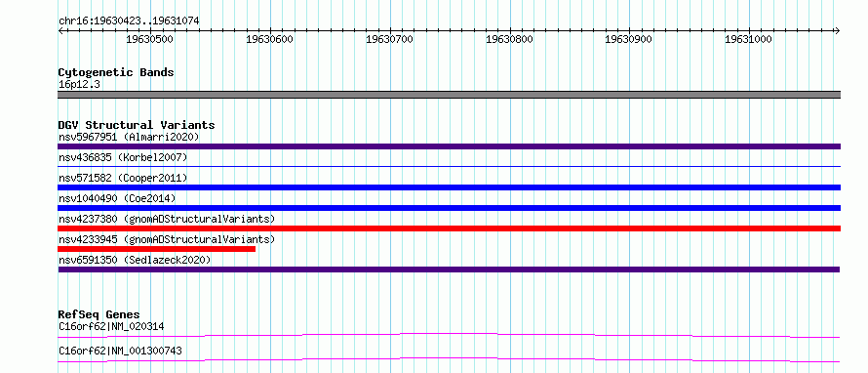Select the long red nsv4237380 variant bar

(x=449, y=228)
